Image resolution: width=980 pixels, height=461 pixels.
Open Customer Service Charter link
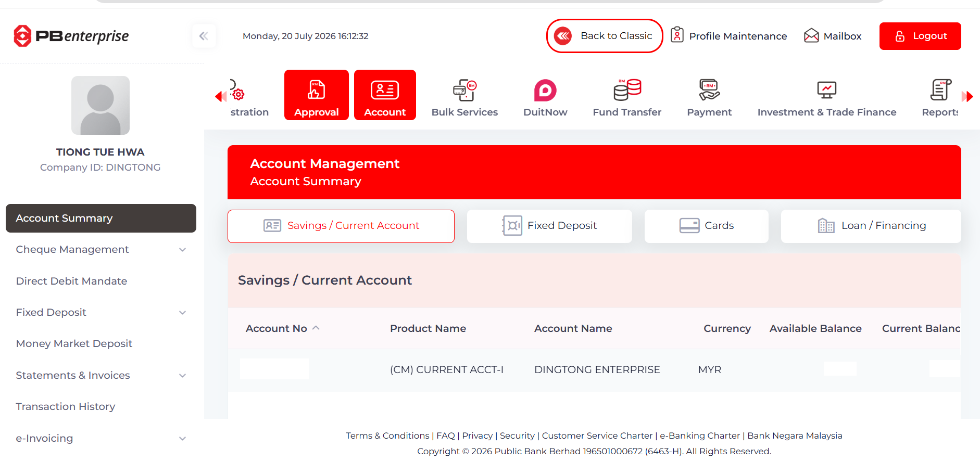597,436
